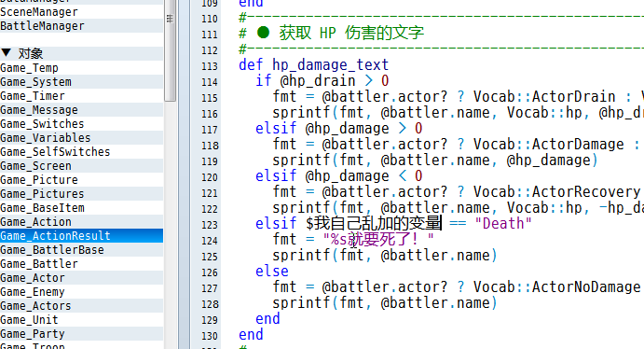Select SceneManager in script list
Viewport: 644px width, 349px height.
pyautogui.click(x=39, y=12)
